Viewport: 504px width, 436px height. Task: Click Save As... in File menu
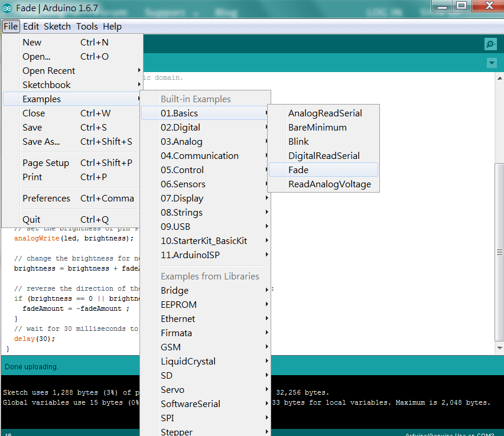[41, 142]
